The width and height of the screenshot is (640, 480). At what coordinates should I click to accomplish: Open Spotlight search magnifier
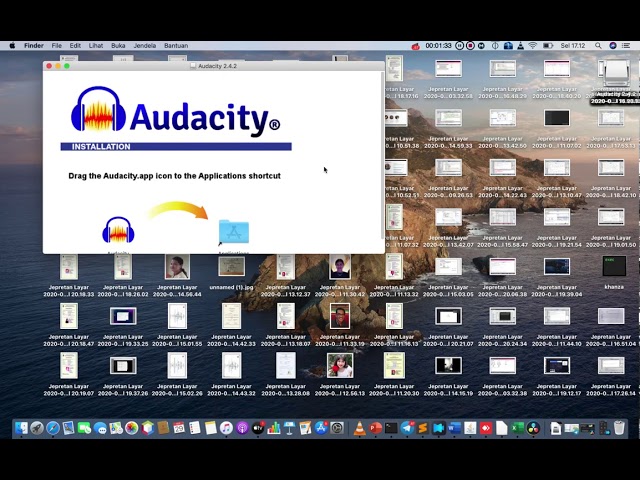tap(598, 46)
